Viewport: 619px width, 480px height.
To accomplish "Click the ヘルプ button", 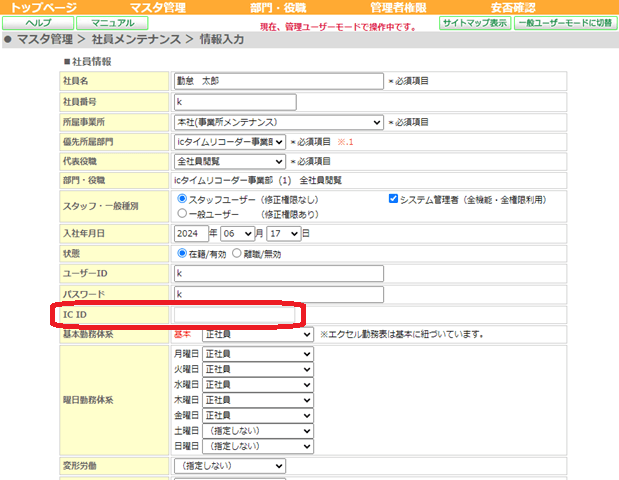I will point(38,23).
